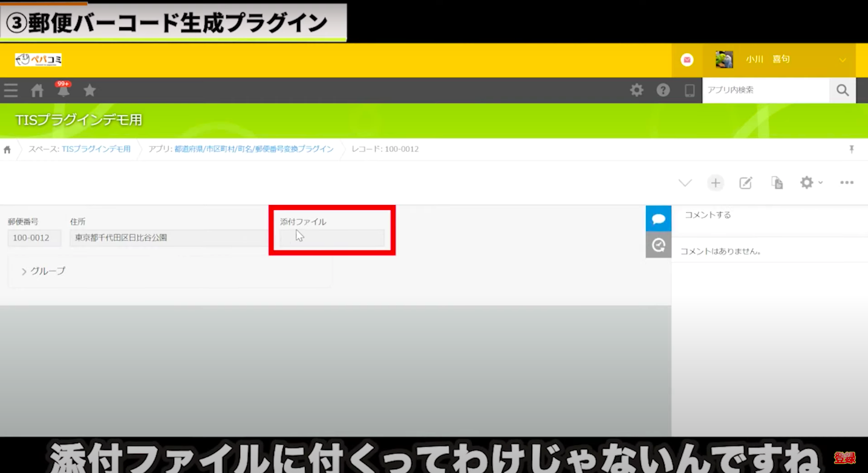Image resolution: width=868 pixels, height=473 pixels.
Task: Click the アプリ内検索 search field
Action: 765,90
